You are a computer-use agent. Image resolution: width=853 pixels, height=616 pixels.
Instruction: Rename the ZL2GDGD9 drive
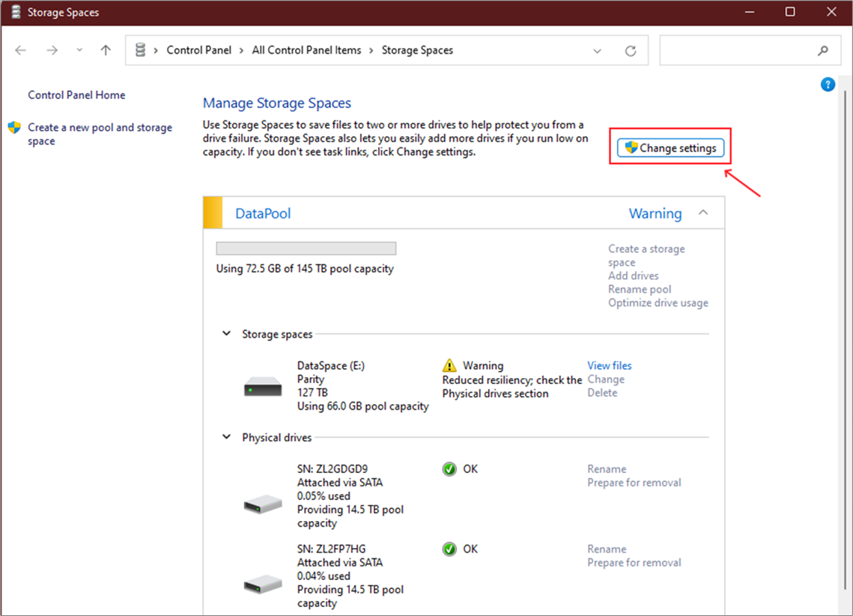(607, 469)
